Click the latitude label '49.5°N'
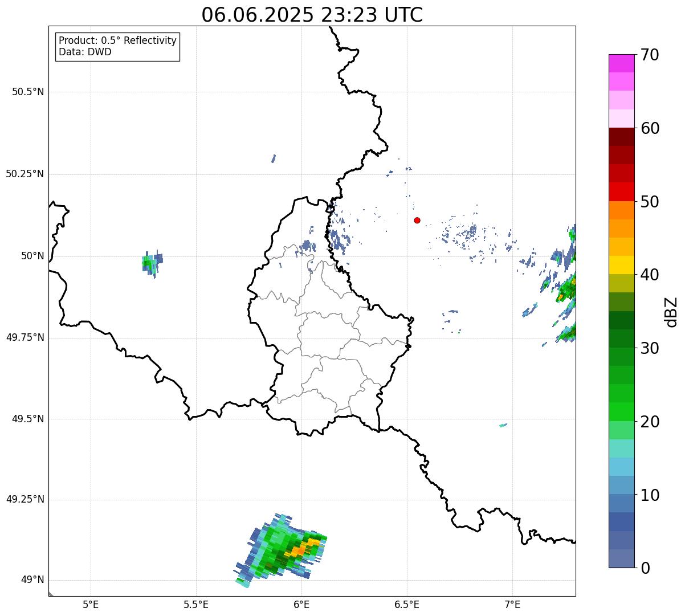 tap(27, 419)
